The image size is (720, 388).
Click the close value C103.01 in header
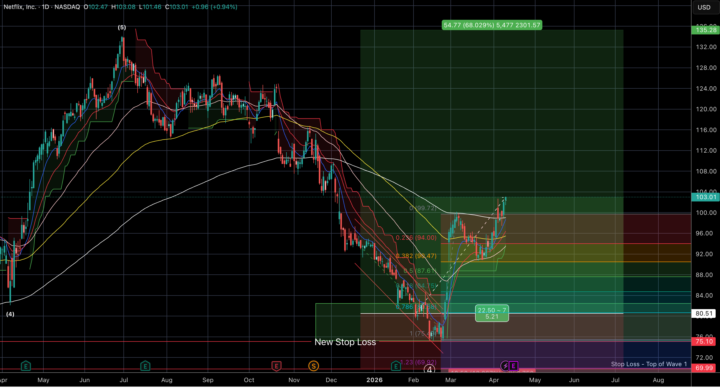click(x=177, y=7)
